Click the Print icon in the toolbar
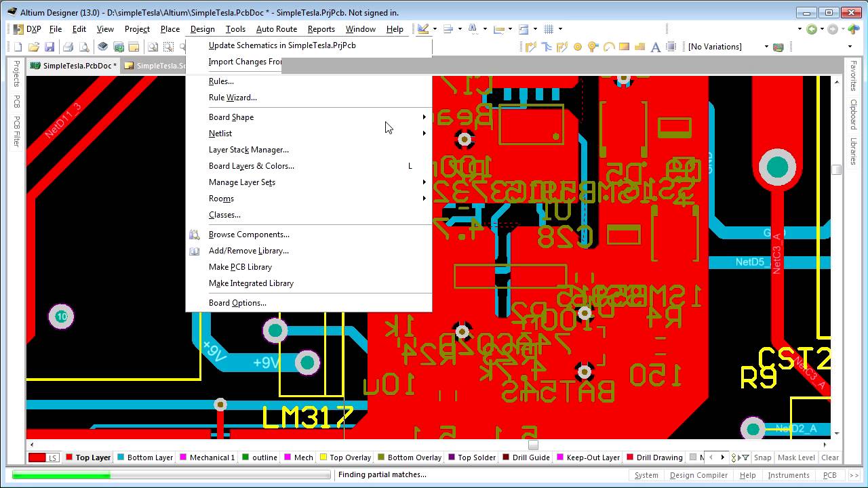This screenshot has height=488, width=868. pos(68,47)
